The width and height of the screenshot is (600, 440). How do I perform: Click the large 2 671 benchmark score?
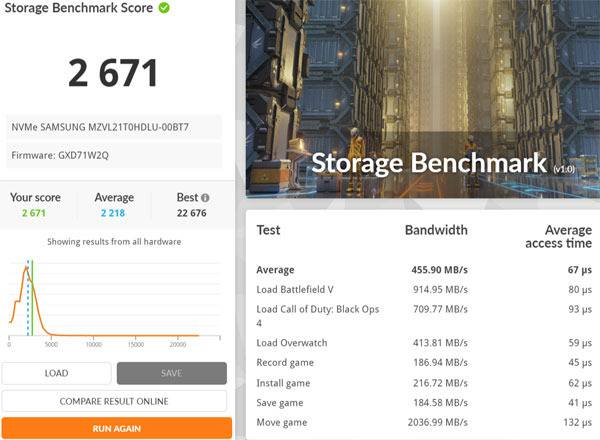point(113,72)
